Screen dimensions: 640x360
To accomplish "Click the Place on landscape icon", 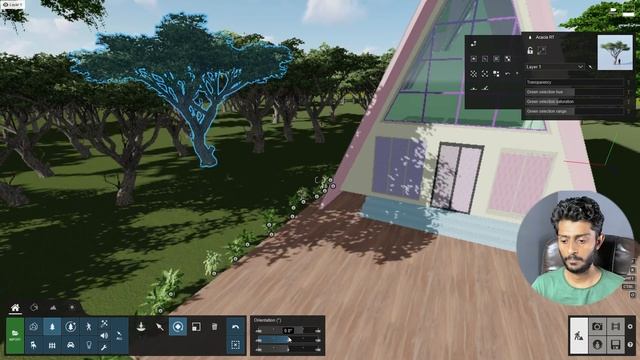I will coord(473,88).
